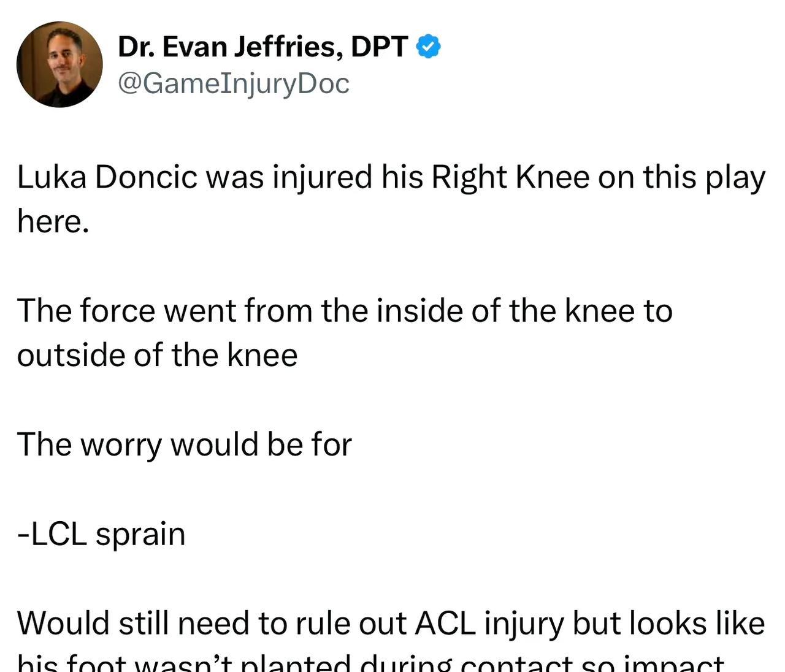The image size is (785, 672).
Task: Click the word 'here.' on the second line
Action: click(x=53, y=221)
